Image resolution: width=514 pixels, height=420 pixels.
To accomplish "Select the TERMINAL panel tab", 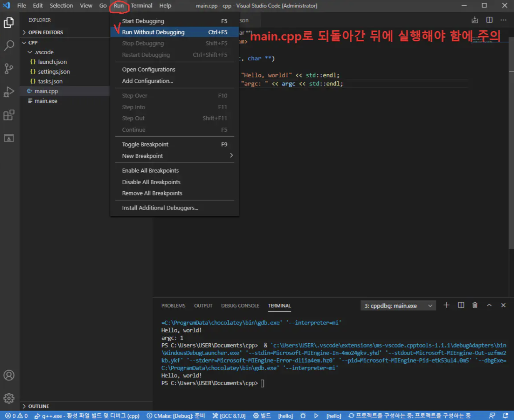I will 279,305.
